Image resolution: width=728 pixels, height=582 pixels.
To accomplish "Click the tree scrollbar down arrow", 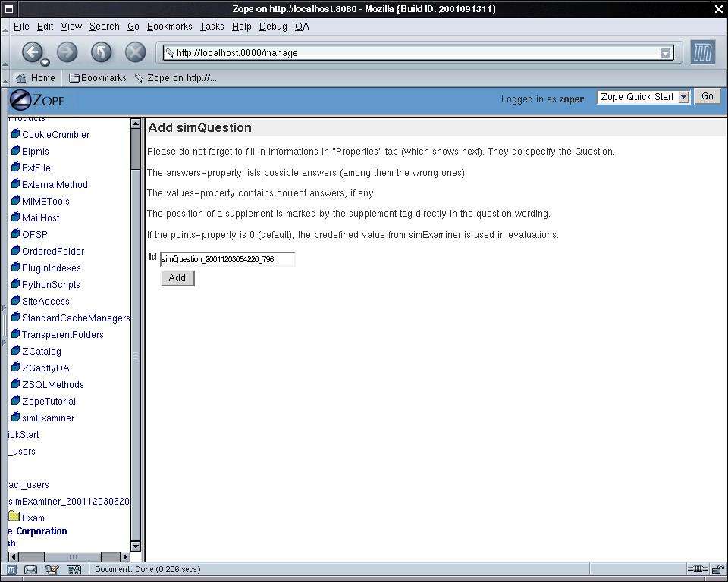I will (136, 546).
